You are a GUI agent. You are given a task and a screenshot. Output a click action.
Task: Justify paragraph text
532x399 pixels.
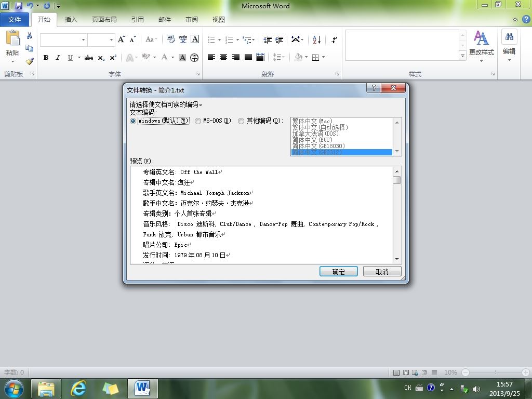coord(248,57)
